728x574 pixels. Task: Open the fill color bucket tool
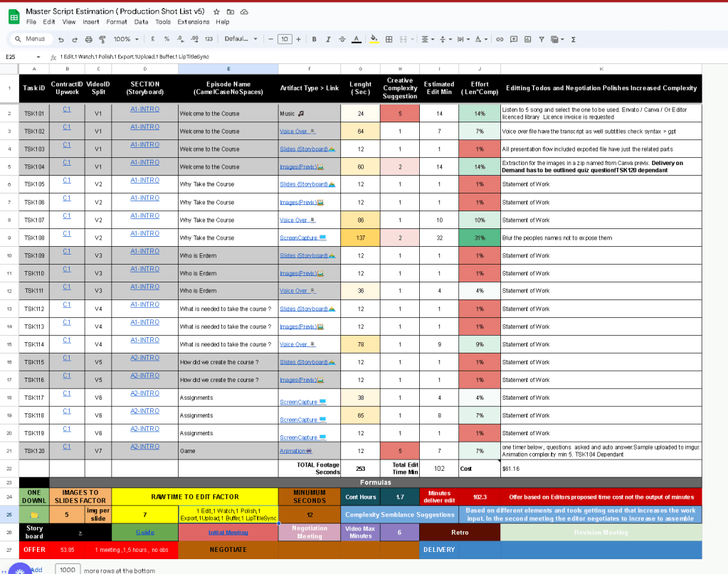coord(374,39)
